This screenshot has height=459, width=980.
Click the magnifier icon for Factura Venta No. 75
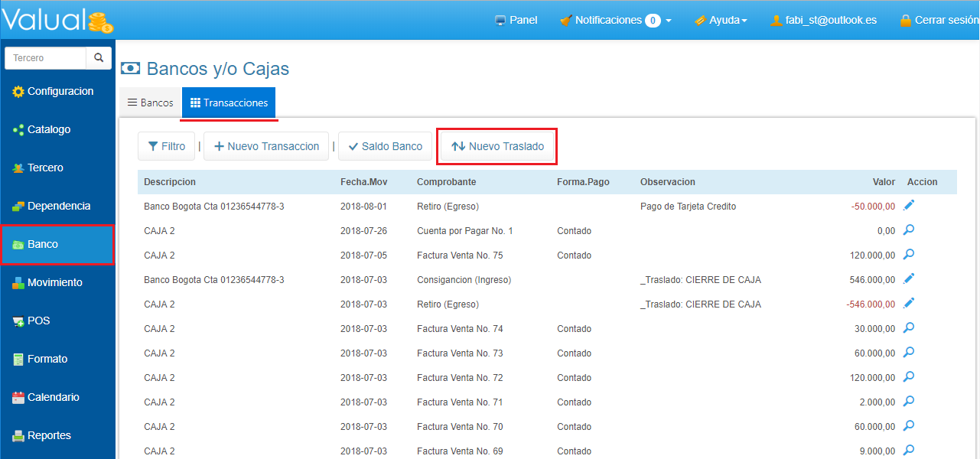coord(909,254)
